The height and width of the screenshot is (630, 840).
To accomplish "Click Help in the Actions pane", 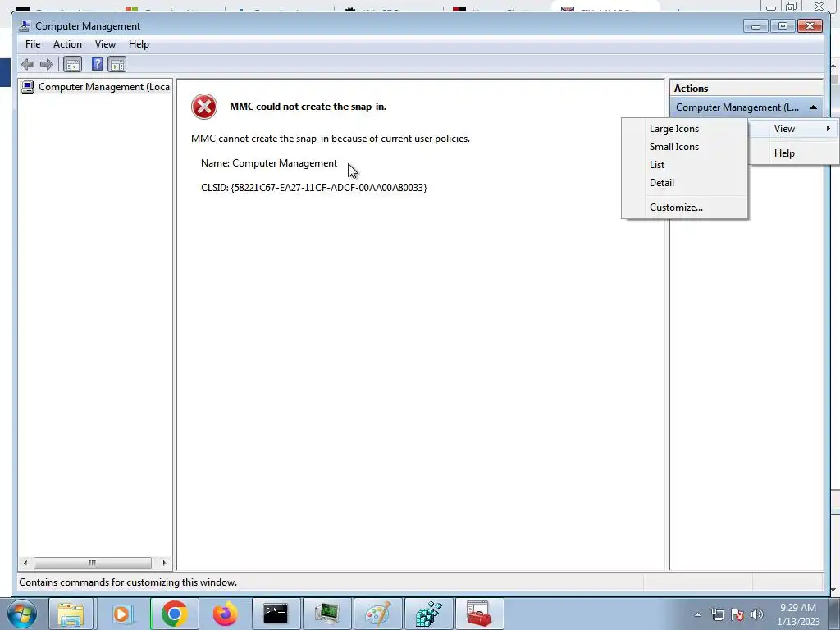I will pyautogui.click(x=793, y=153).
